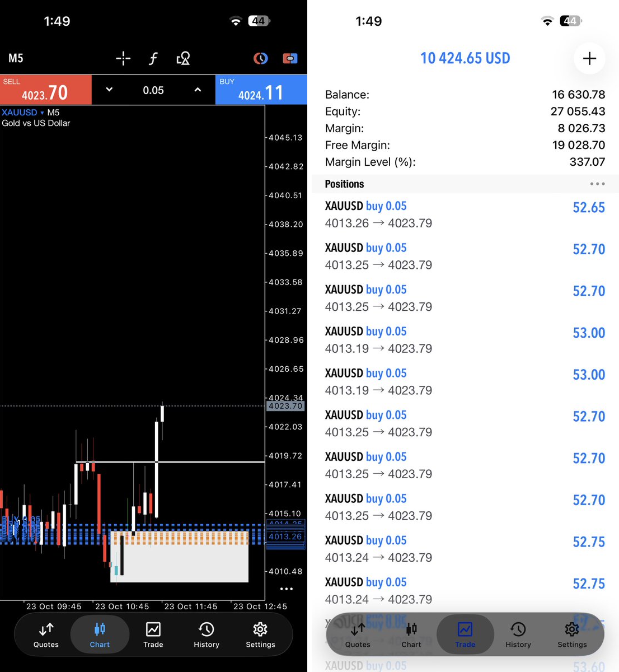Tap the current price label 4023.70 on axis
Screen dimensions: 619x672
coord(285,406)
